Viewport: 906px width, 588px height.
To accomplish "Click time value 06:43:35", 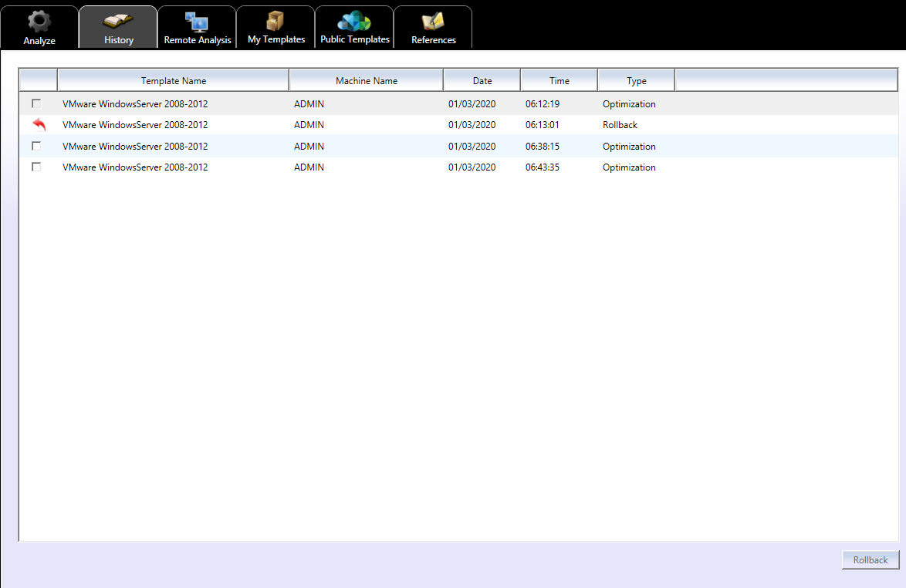I will coord(543,167).
